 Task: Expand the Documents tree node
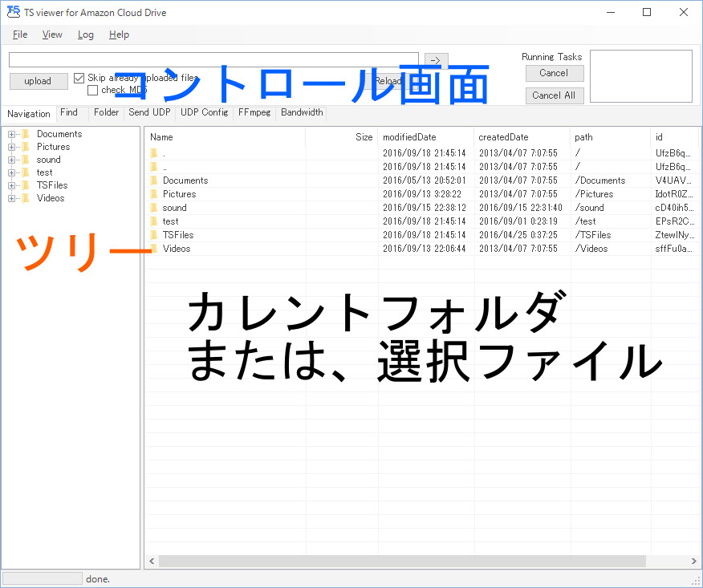click(11, 134)
